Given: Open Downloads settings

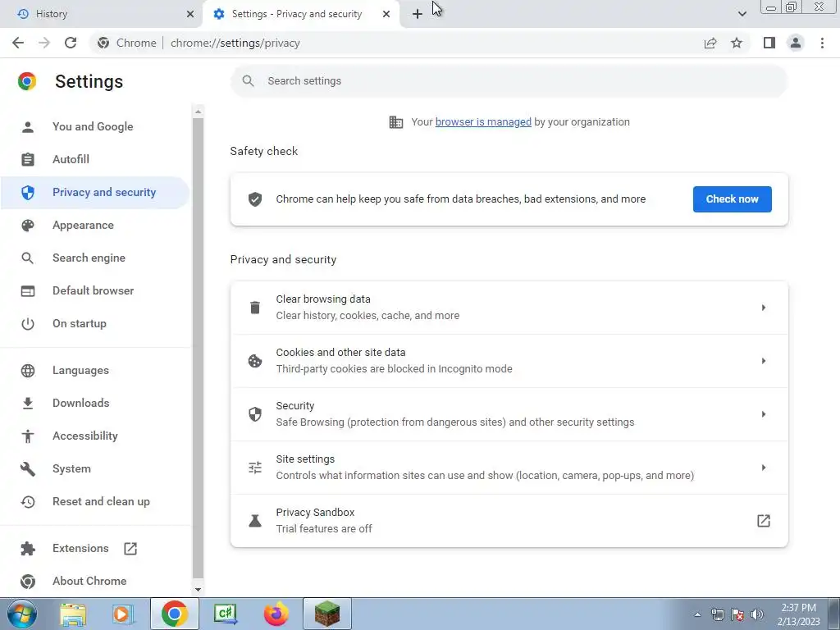Looking at the screenshot, I should pyautogui.click(x=95, y=403).
